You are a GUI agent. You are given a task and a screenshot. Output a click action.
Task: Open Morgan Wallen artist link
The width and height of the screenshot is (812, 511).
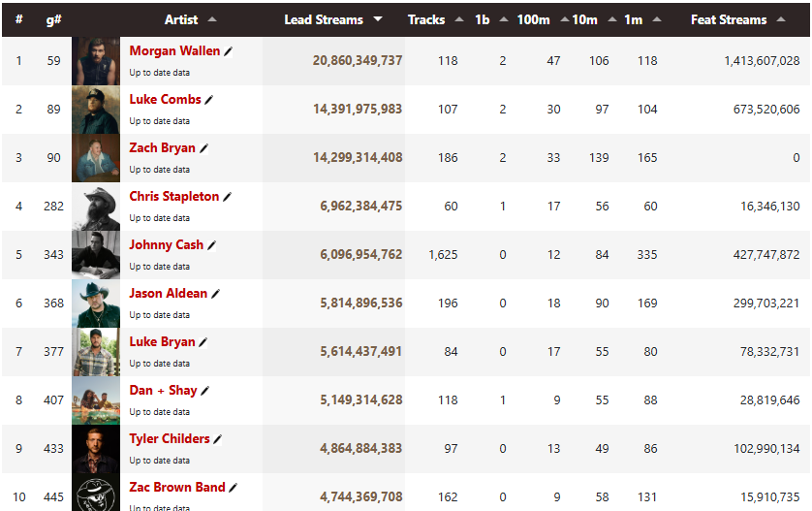coord(174,50)
